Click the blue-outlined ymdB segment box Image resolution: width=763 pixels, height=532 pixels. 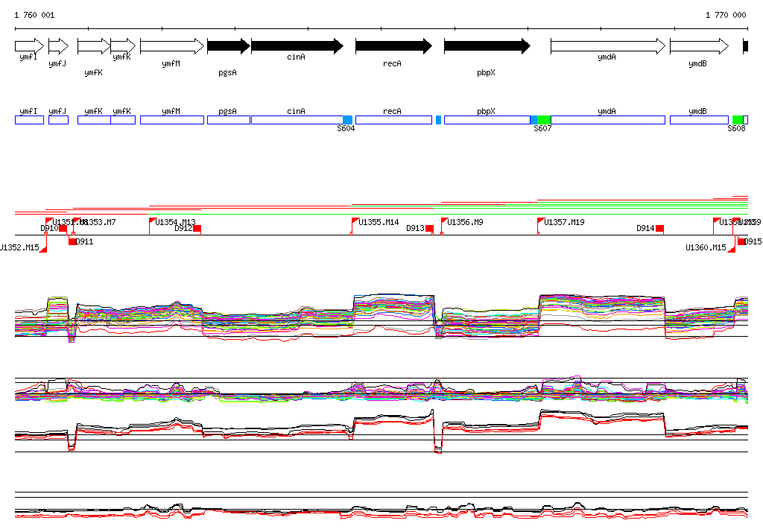coord(699,120)
